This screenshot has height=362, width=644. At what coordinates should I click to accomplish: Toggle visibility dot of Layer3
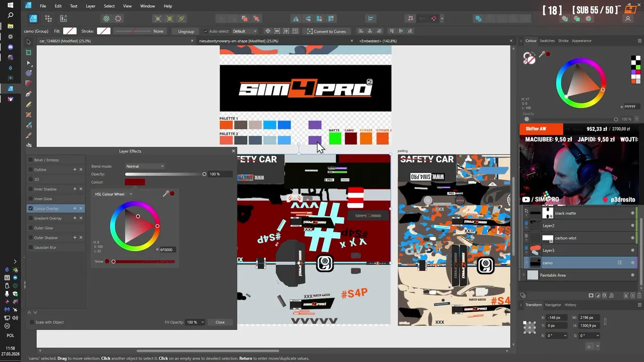tap(632, 250)
